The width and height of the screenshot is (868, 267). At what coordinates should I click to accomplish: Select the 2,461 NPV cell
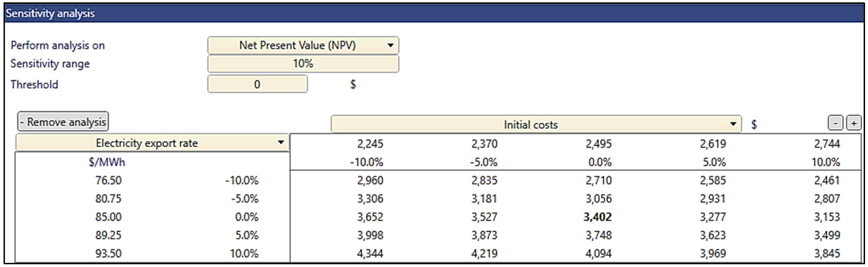pos(827,180)
